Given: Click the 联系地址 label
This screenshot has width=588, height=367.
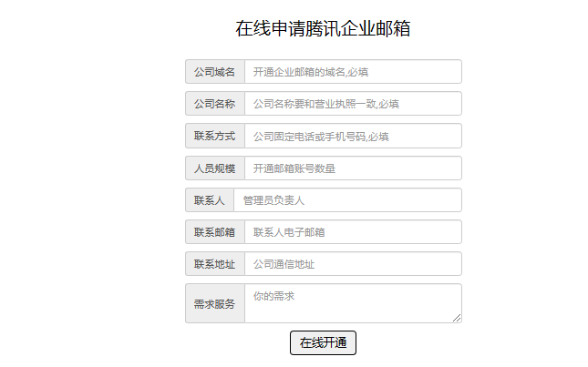Looking at the screenshot, I should (215, 264).
